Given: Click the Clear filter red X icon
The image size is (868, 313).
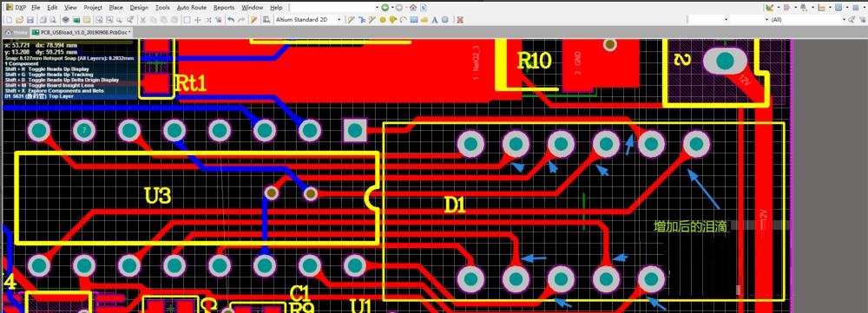Looking at the screenshot, I should click(x=459, y=20).
